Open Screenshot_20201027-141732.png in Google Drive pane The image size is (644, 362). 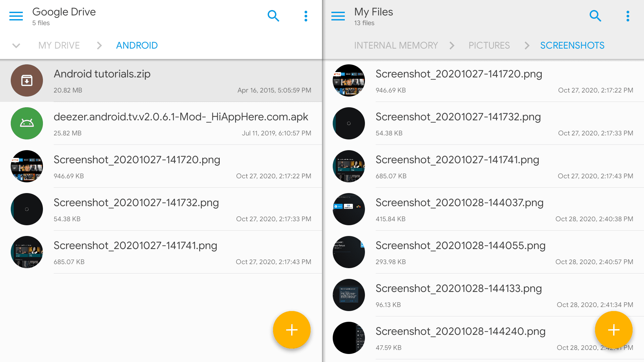click(x=161, y=209)
